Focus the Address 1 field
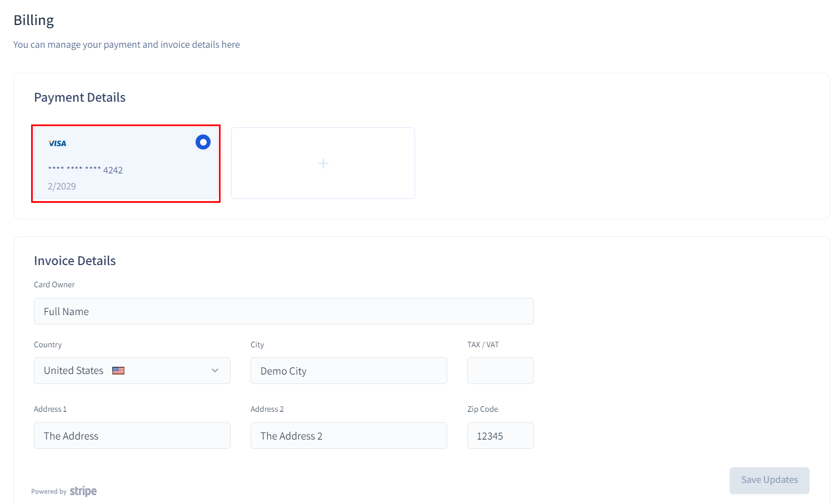This screenshot has height=504, width=839. (x=132, y=436)
